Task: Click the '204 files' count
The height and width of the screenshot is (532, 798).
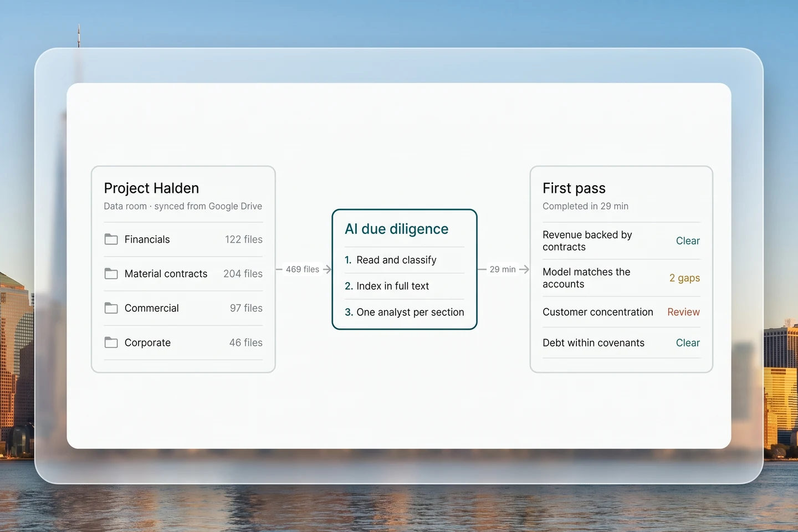Action: tap(243, 274)
